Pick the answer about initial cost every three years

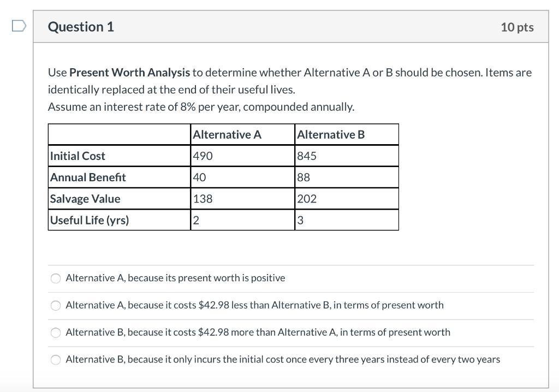coord(56,359)
